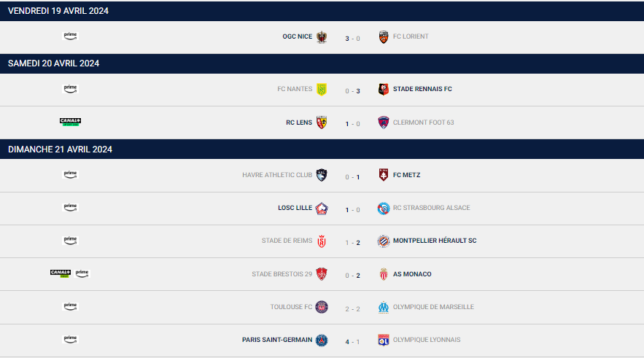The width and height of the screenshot is (644, 358).
Task: Click the Canal+ broadcaster logo for Lens match
Action: point(70,122)
